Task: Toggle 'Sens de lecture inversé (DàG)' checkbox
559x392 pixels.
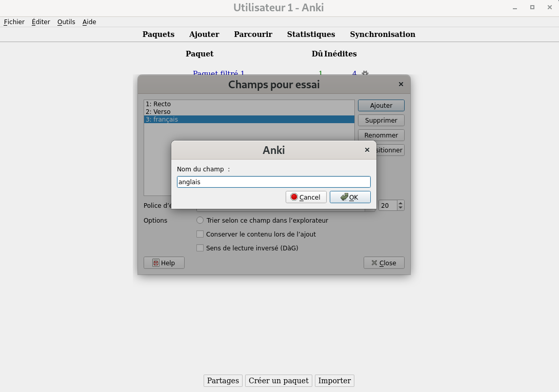Action: coord(201,248)
